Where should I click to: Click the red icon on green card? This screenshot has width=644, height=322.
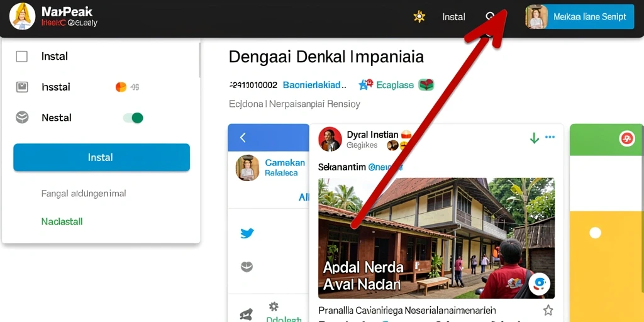627,139
